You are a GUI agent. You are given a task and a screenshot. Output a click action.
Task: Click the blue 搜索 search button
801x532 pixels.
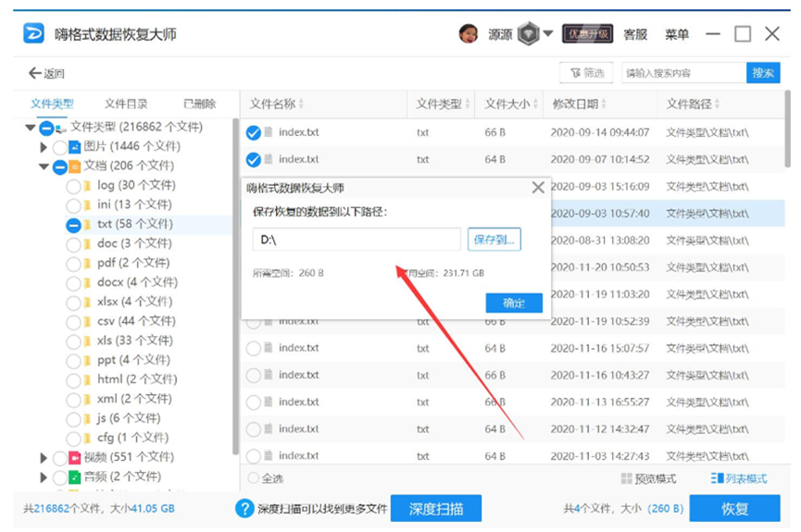pos(763,73)
